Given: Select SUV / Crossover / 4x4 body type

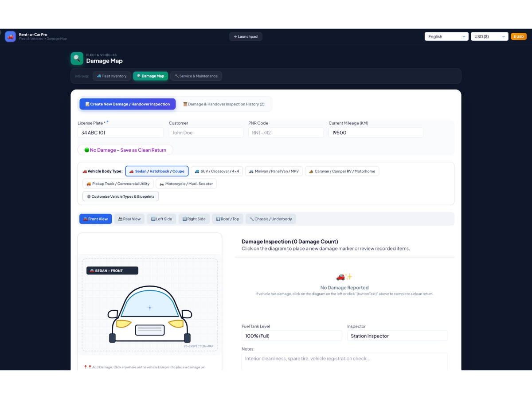Looking at the screenshot, I should coord(217,171).
